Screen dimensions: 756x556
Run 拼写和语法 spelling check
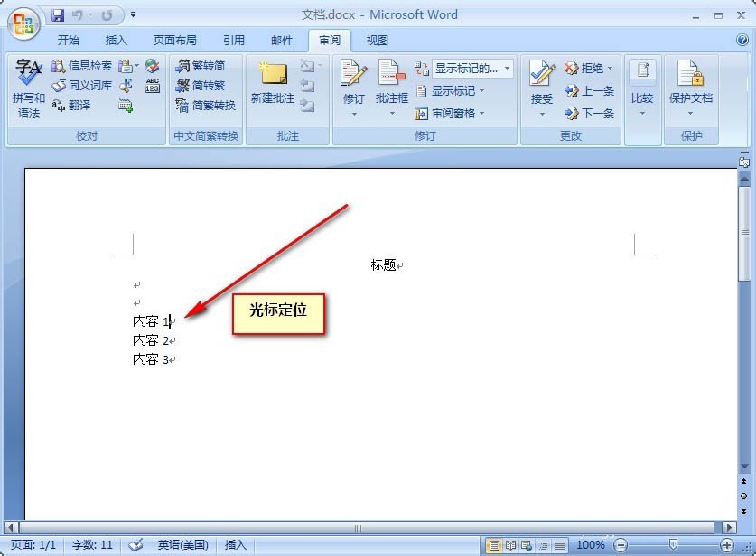click(x=28, y=89)
